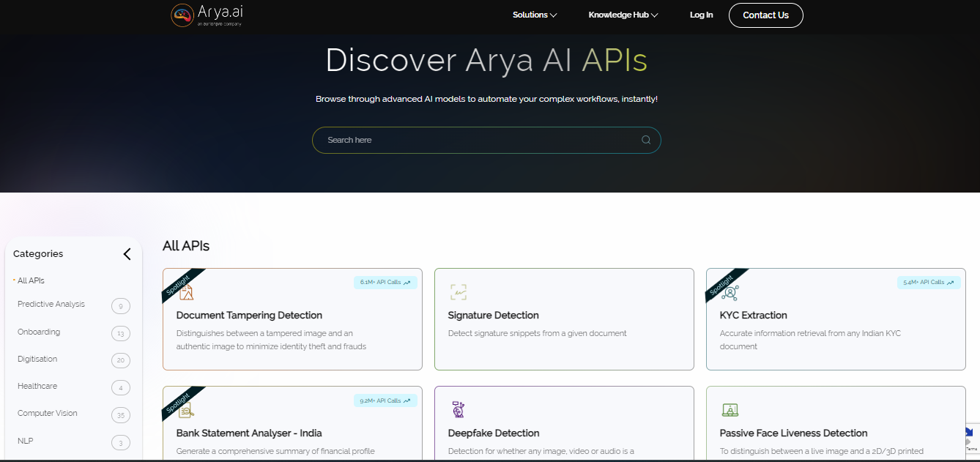Open the KYC Extraction card title
Screen dimensions: 980x462
[754, 316]
